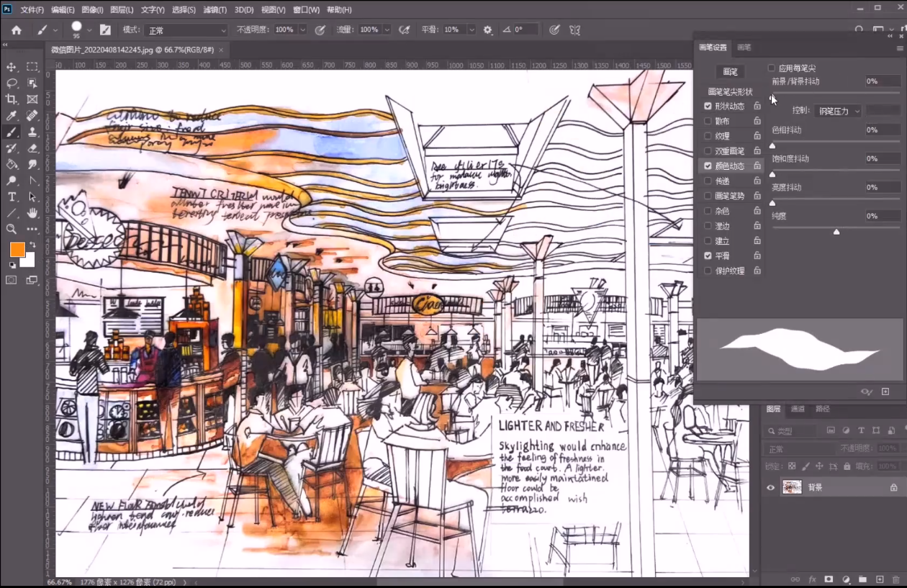
Task: Click the orange foreground color swatch
Action: 17,250
